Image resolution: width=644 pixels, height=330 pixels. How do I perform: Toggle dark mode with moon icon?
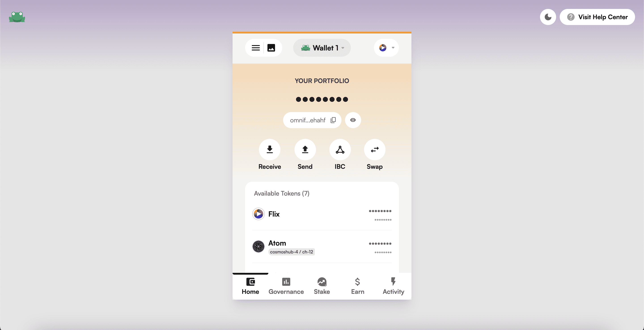click(x=548, y=17)
